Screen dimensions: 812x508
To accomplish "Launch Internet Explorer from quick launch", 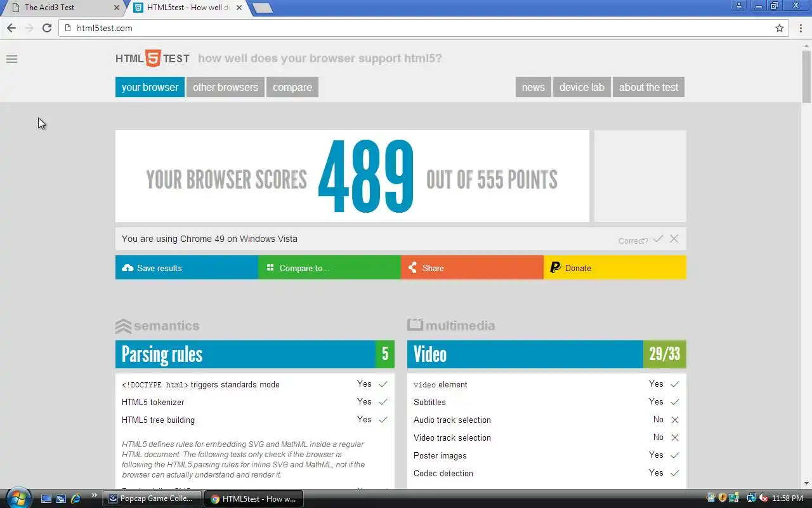I will pyautogui.click(x=75, y=498).
